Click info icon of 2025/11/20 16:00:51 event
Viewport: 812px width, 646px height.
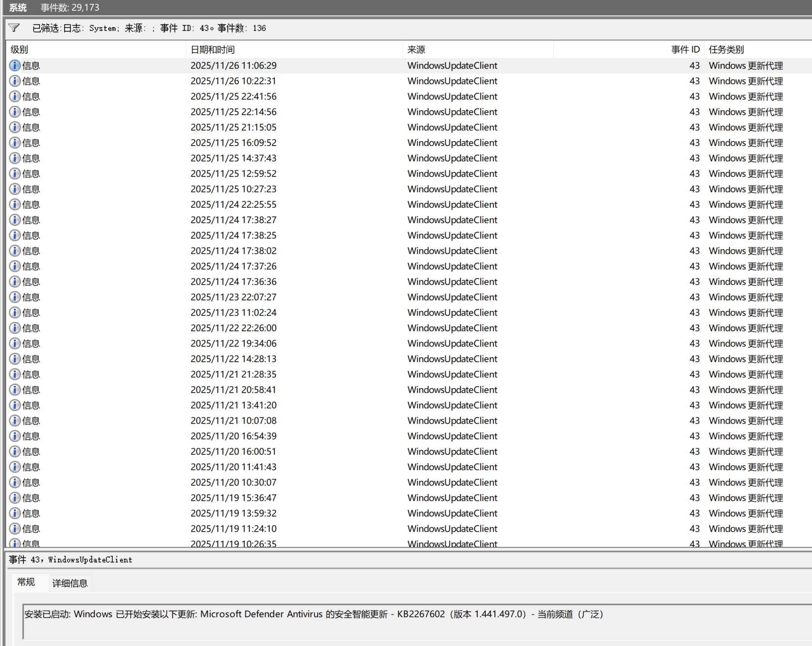click(15, 452)
